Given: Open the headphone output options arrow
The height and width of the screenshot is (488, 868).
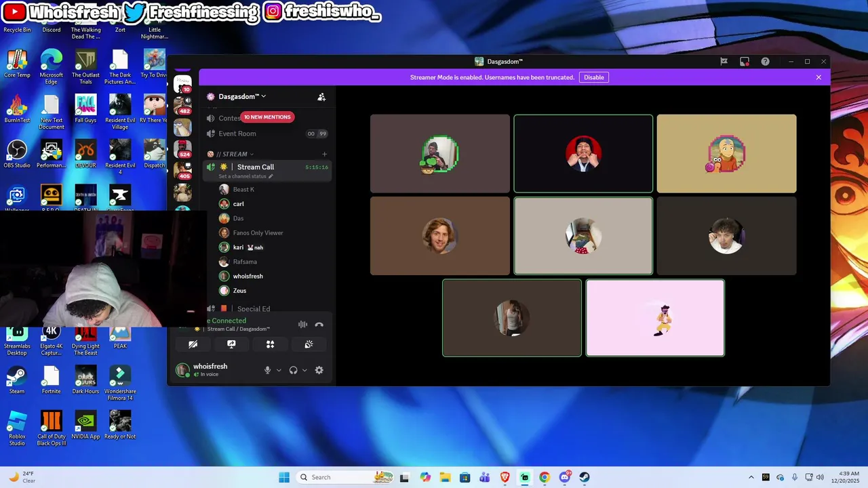Looking at the screenshot, I should pos(304,370).
